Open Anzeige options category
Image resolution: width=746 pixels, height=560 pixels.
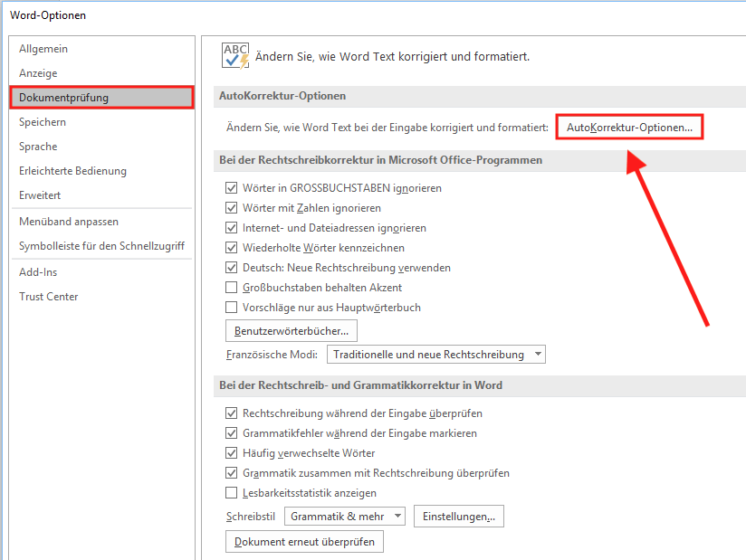click(x=38, y=73)
